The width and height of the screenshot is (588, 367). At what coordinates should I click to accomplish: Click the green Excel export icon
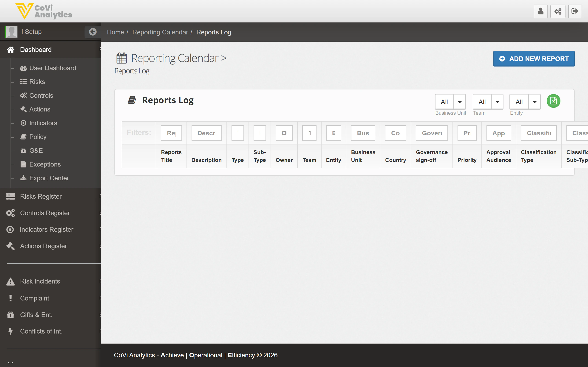click(x=553, y=101)
